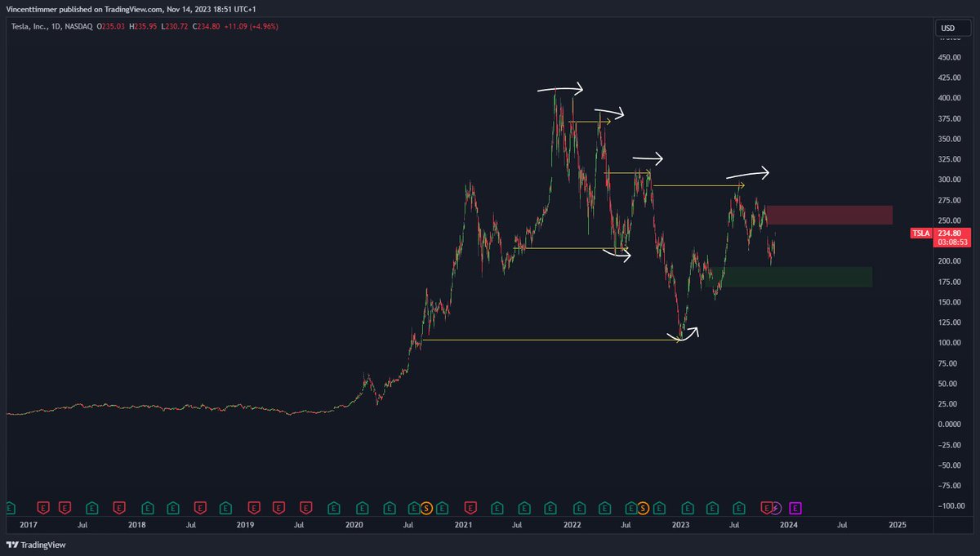This screenshot has height=556, width=980.
Task: Click the 234.80 current price label
Action: pos(951,232)
